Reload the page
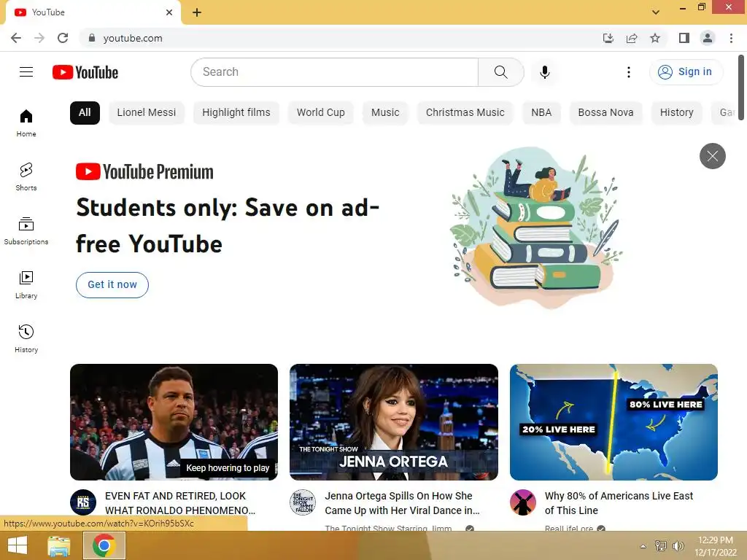Screen dimensions: 747x560 click(x=63, y=38)
